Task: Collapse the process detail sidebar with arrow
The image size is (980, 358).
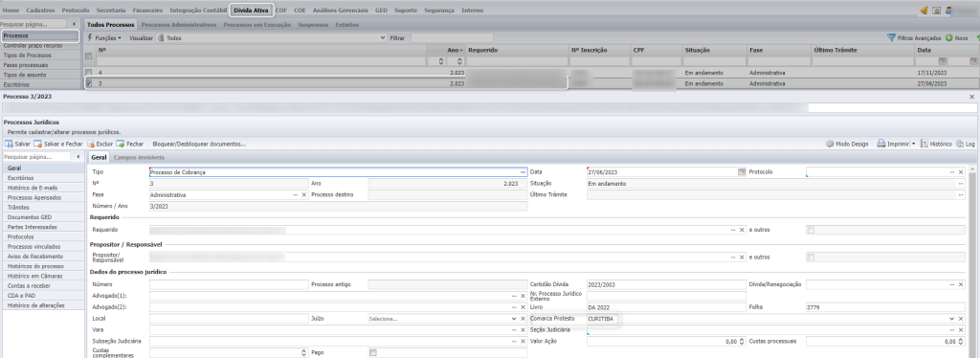Action: 78,157
